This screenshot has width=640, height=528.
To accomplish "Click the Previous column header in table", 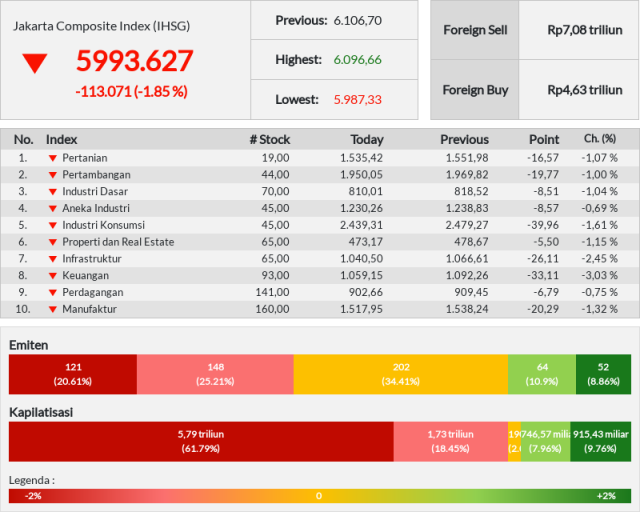I will click(x=464, y=140).
